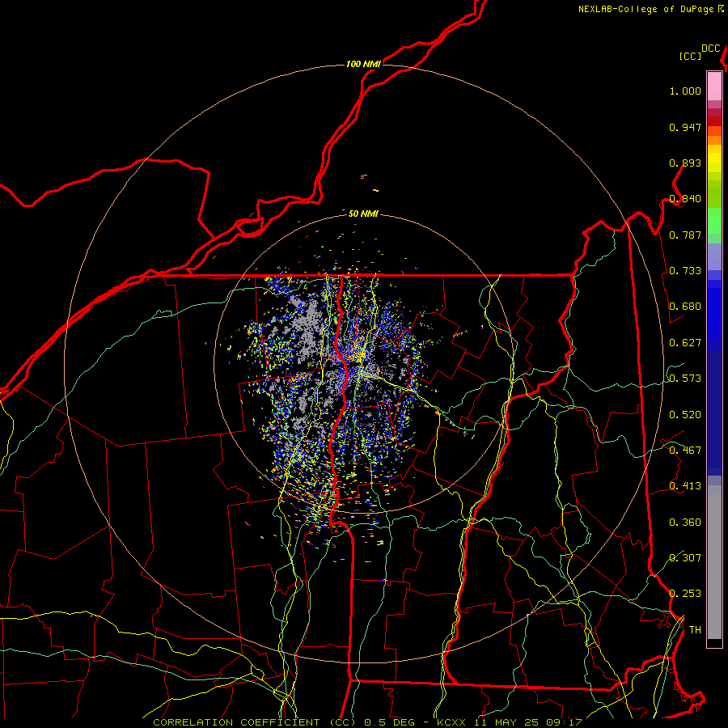Click the 0.733 color scale label
Image resolution: width=728 pixels, height=728 pixels.
click(x=685, y=271)
